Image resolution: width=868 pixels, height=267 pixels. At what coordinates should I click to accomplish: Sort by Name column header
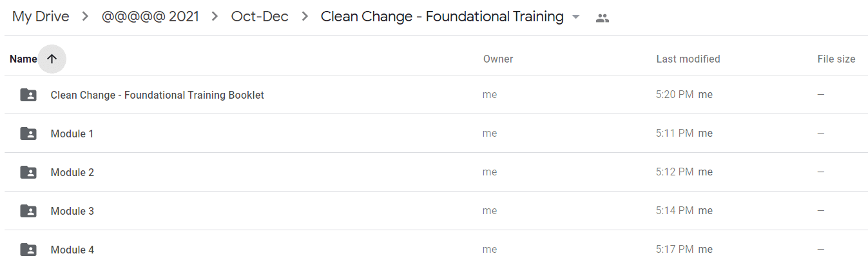[23, 59]
